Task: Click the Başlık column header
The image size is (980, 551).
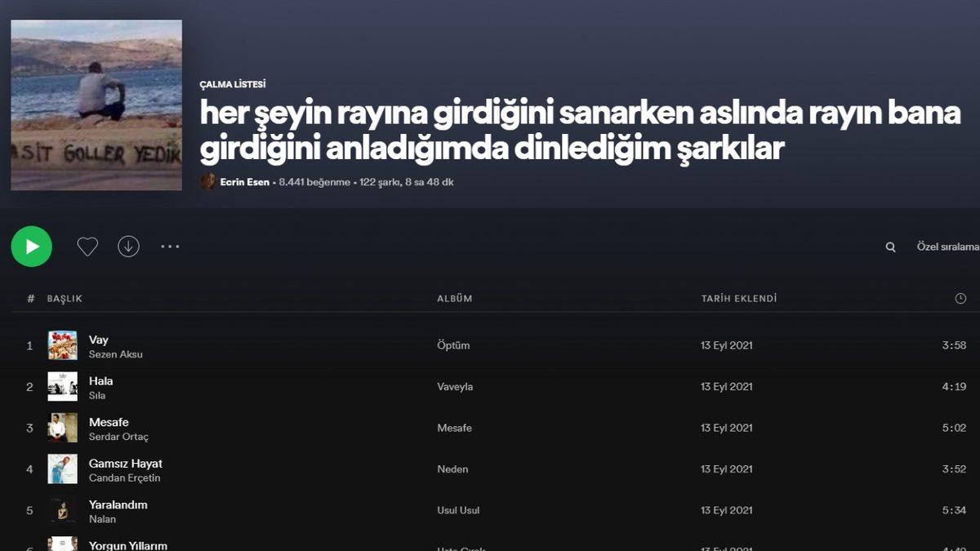Action: [64, 298]
